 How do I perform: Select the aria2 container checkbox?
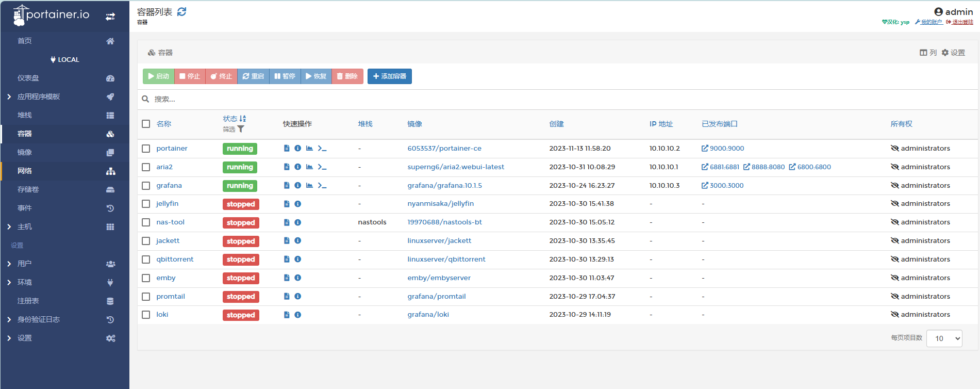[x=146, y=167]
